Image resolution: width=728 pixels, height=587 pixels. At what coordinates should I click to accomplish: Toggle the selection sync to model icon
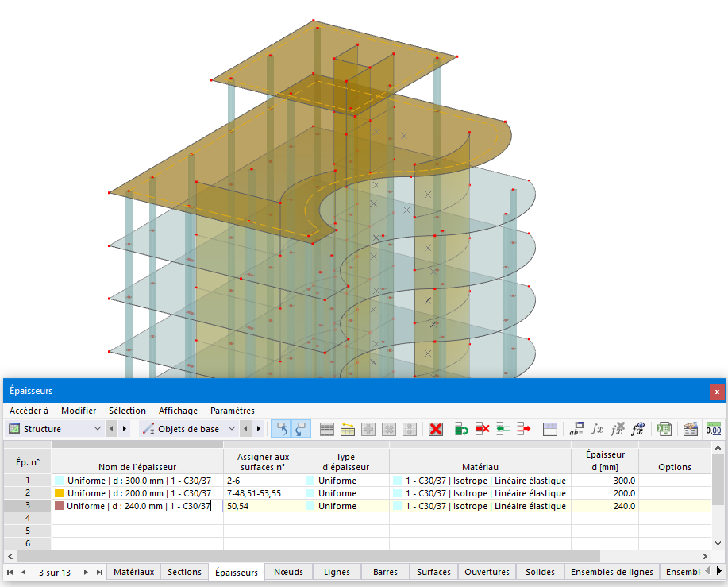(302, 429)
